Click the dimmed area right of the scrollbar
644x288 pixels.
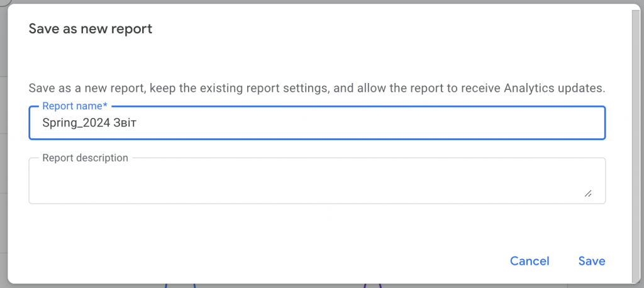click(642, 144)
